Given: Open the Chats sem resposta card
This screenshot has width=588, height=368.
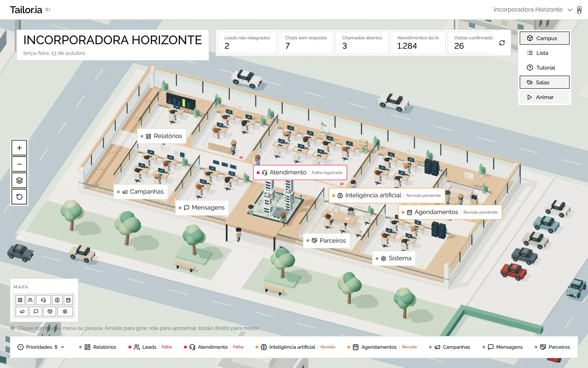Looking at the screenshot, I should 306,43.
